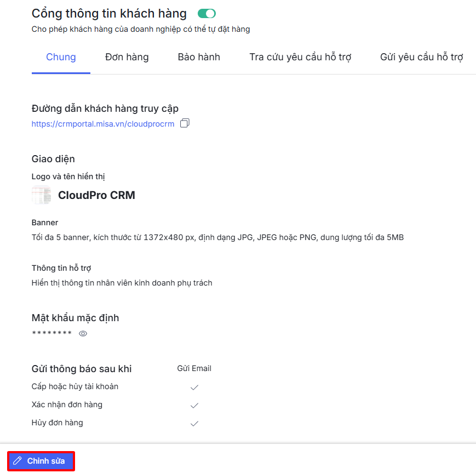476x473 pixels.
Task: Open the Đơn hàng tab
Action: 127,57
